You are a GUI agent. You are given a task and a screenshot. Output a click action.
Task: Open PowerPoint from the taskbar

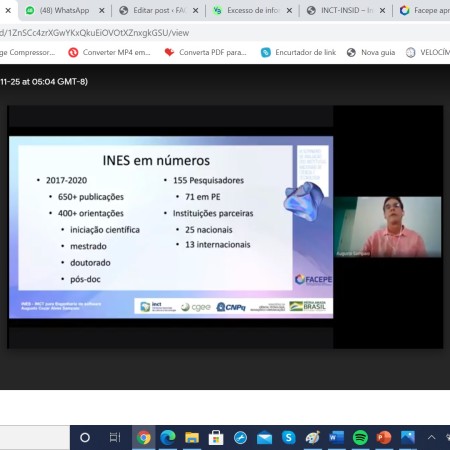[384, 437]
